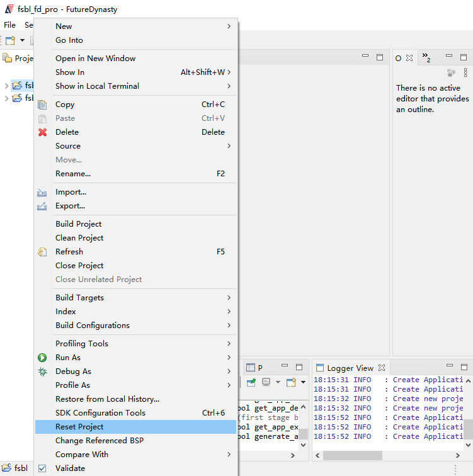Click the greyed Paste clipboard icon

[x=42, y=118]
